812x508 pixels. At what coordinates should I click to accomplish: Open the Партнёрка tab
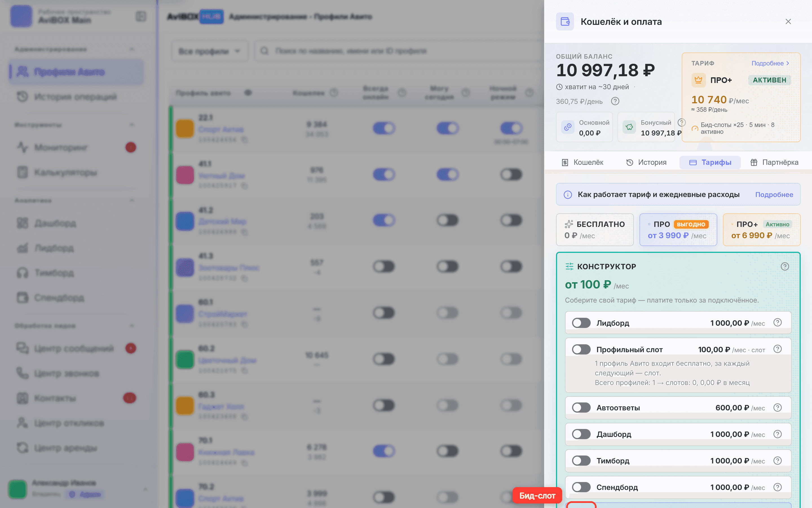[x=774, y=163]
